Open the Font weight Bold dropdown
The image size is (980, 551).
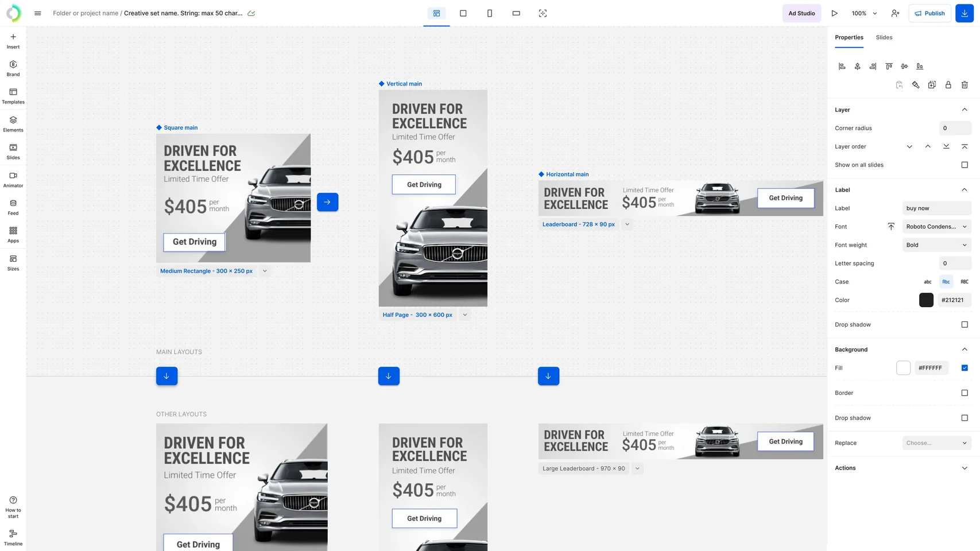pos(937,245)
